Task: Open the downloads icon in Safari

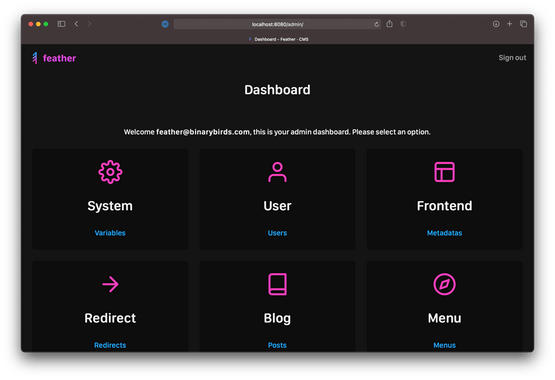Action: coord(496,24)
